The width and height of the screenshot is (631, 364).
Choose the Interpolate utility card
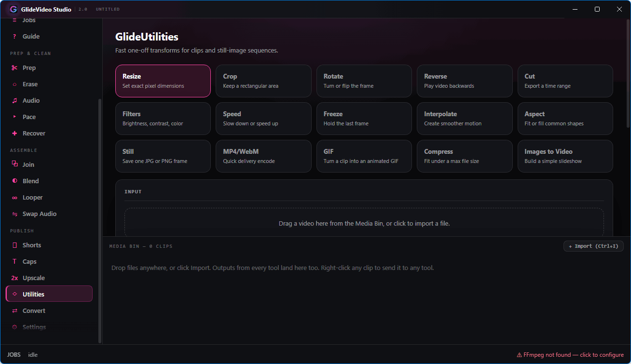(x=465, y=119)
